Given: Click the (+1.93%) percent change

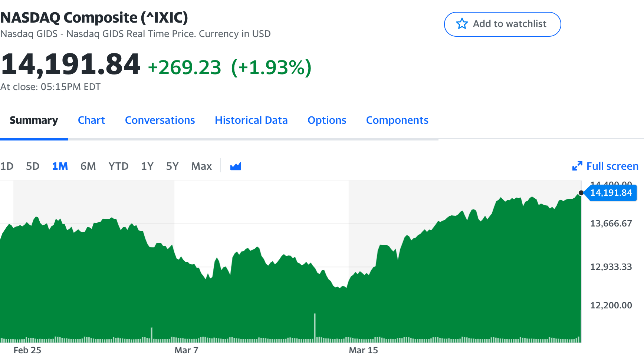Looking at the screenshot, I should (x=271, y=67).
